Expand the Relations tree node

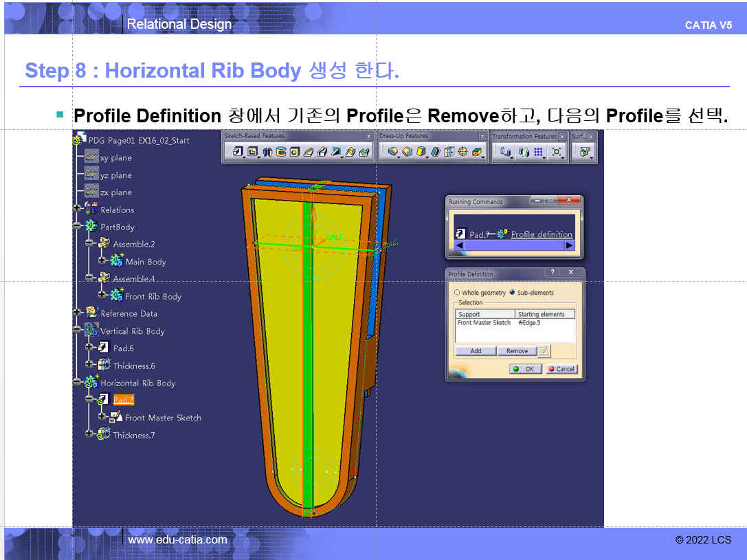77,210
